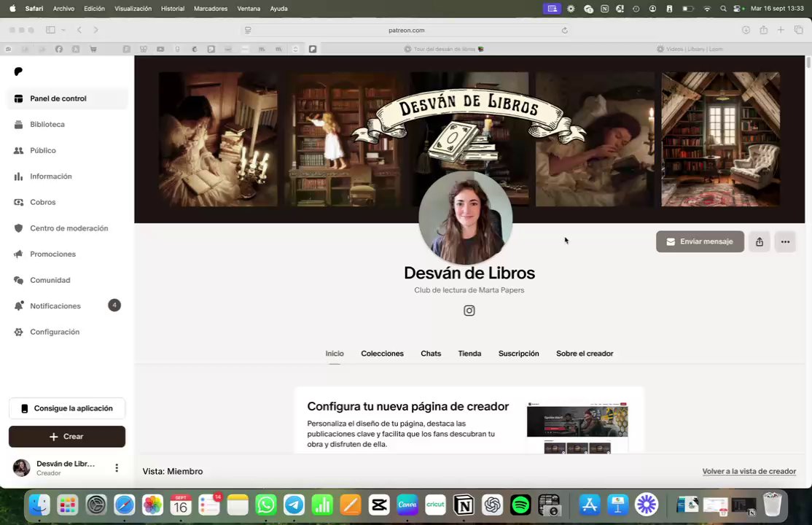Viewport: 812px width, 525px height.
Task: Click Consigue la aplicación button
Action: click(x=67, y=408)
